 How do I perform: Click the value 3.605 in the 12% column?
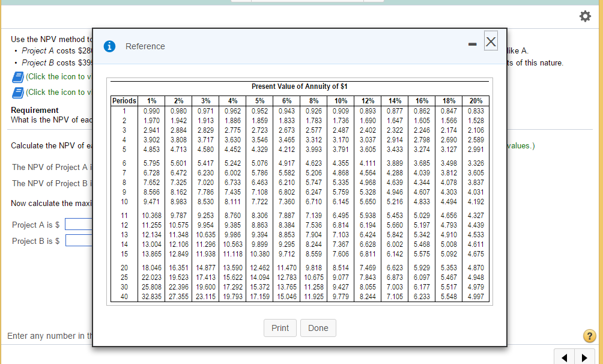tap(368, 150)
